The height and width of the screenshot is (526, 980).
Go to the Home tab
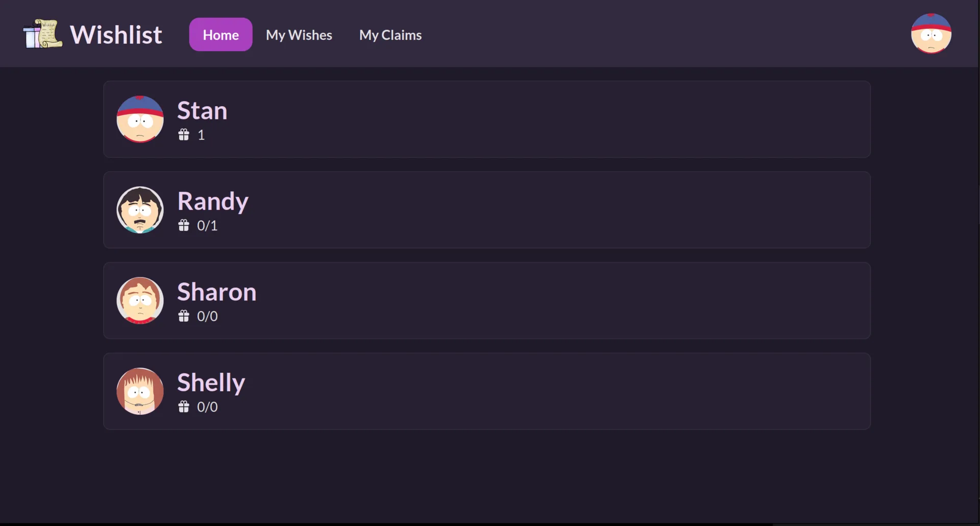coord(220,35)
